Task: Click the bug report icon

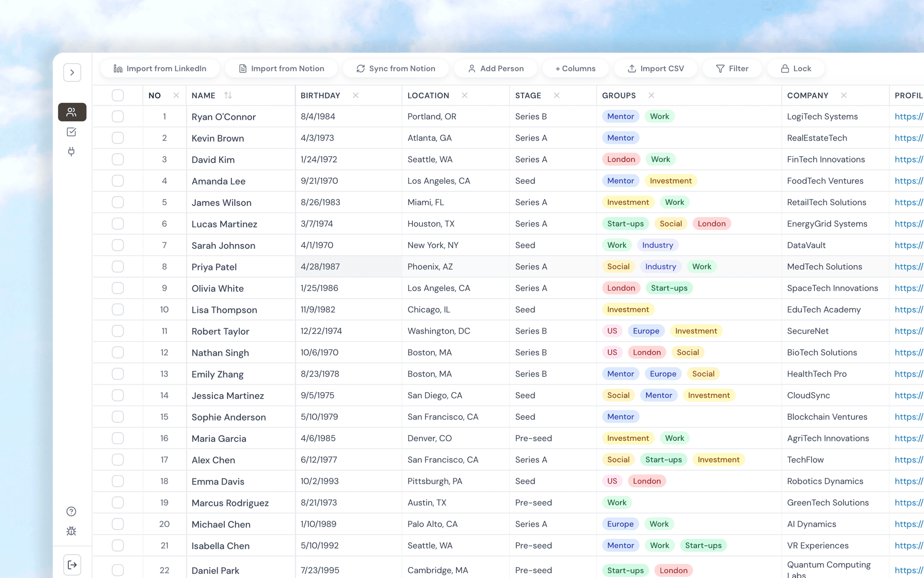Action: pos(71,531)
